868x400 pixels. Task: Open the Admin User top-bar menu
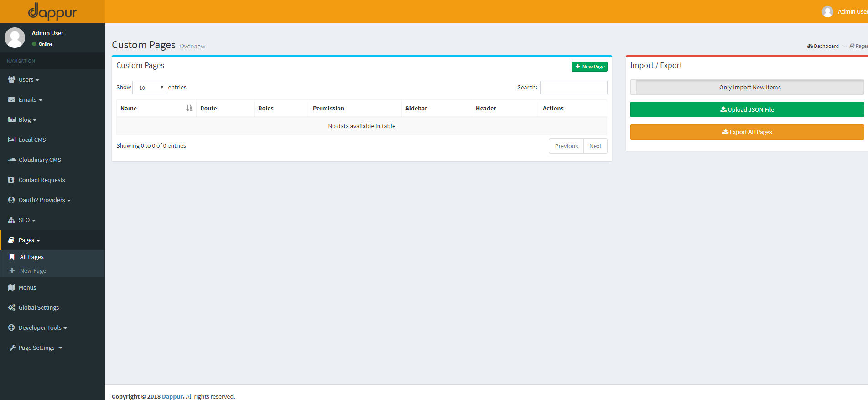click(845, 11)
